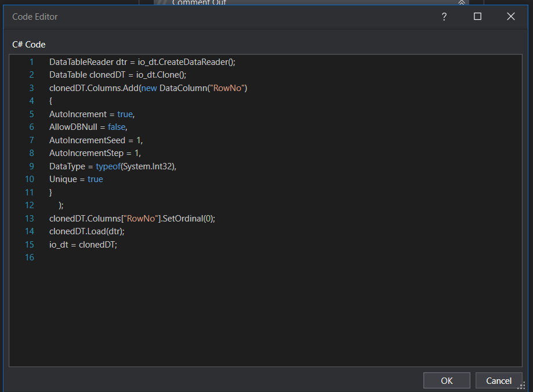Close the Code Editor dialog

pyautogui.click(x=510, y=17)
